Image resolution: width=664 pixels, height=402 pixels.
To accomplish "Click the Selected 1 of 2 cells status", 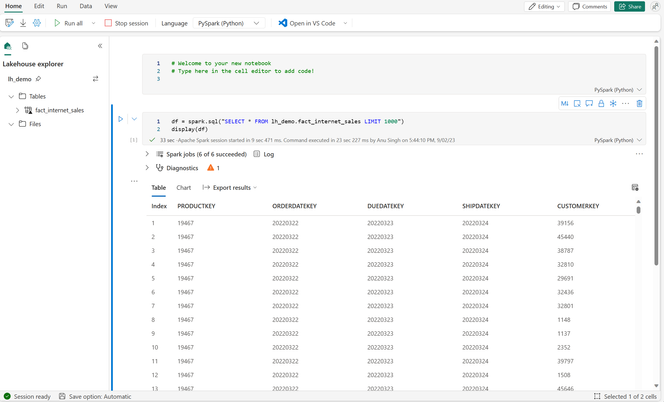I will pos(625,396).
